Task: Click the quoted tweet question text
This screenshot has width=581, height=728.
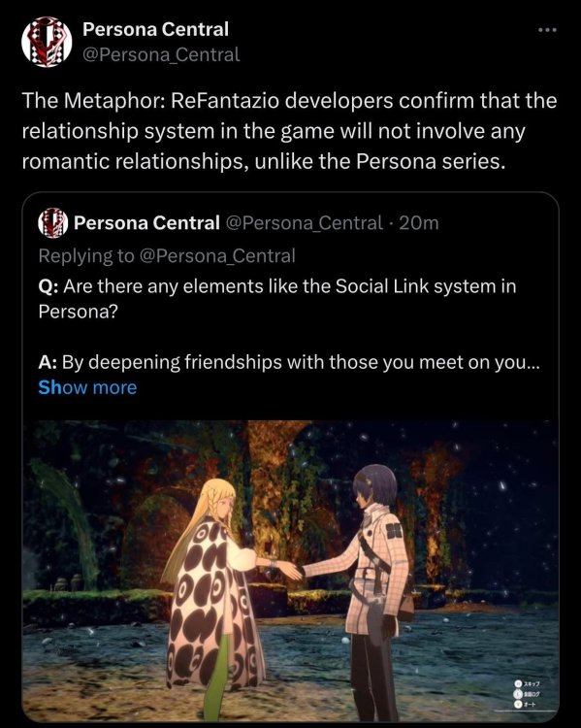Action: point(277,298)
